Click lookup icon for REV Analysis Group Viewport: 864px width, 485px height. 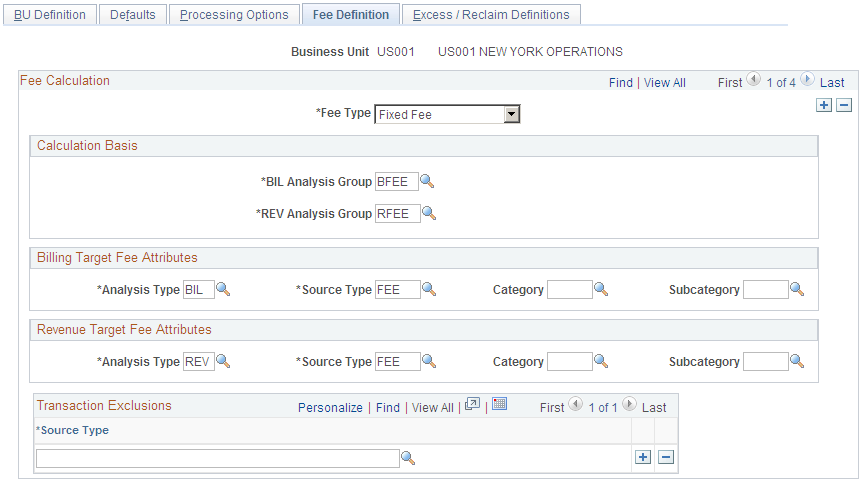[427, 213]
